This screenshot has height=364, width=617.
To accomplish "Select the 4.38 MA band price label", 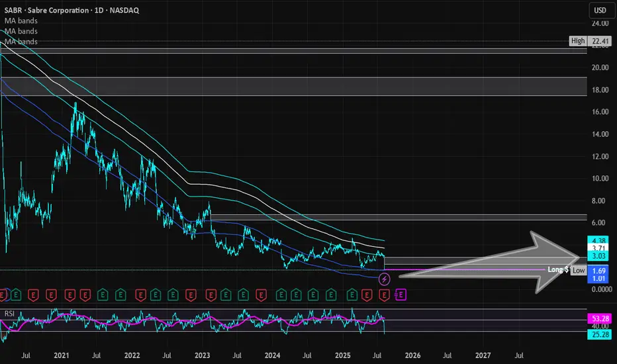I will [598, 240].
